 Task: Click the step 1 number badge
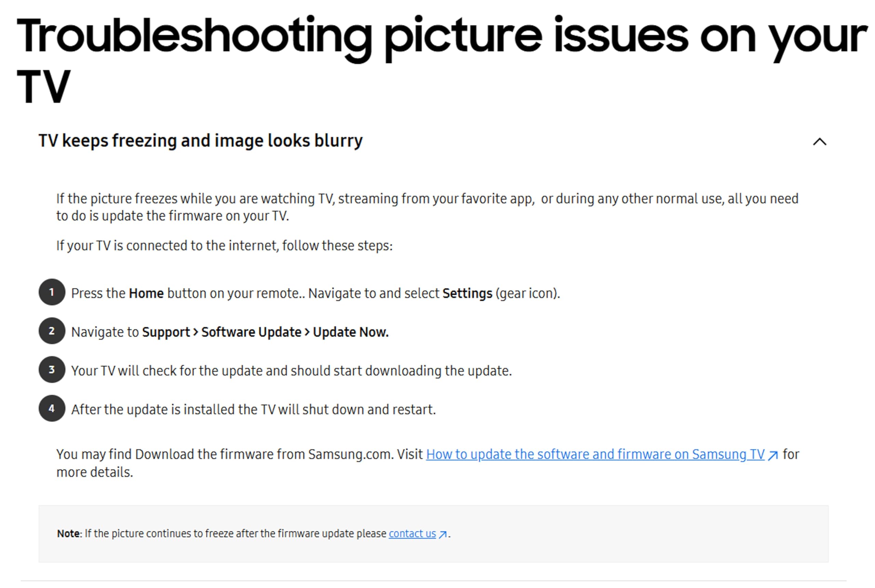pos(52,292)
